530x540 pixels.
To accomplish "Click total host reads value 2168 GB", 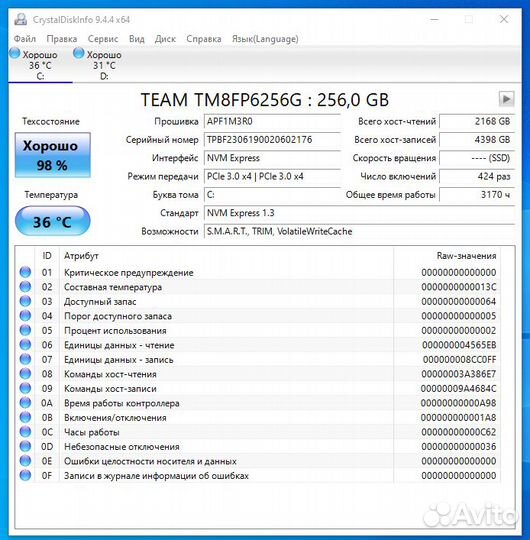I will point(477,121).
